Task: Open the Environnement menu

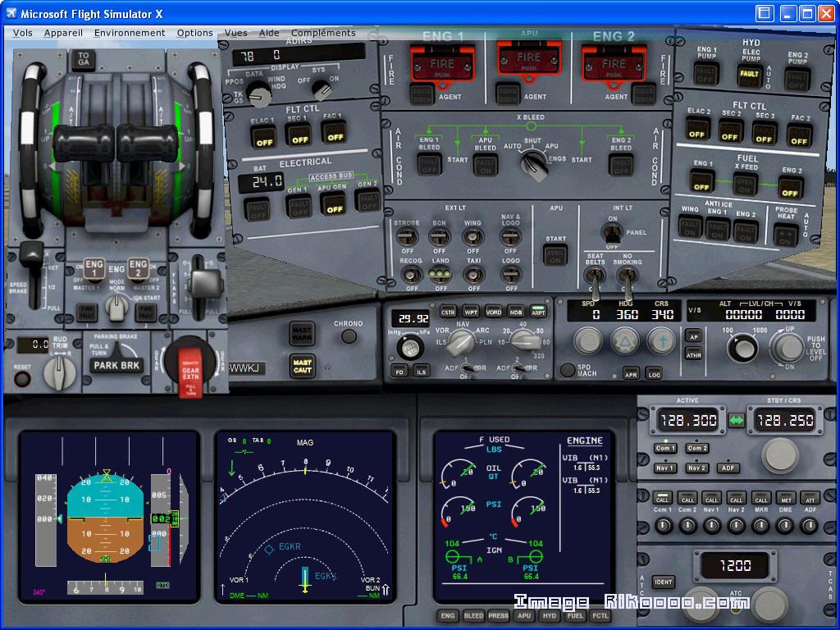Action: [130, 33]
